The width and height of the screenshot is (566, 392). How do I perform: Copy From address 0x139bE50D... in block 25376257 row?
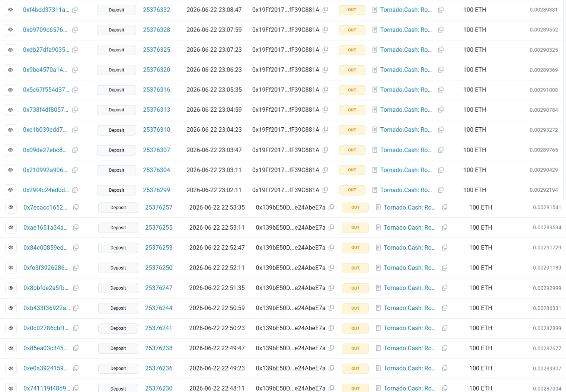331,207
